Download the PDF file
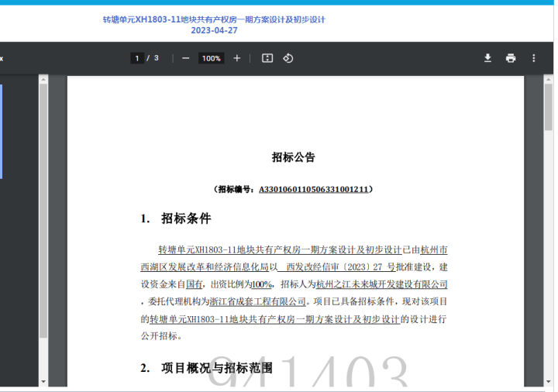This screenshot has height=392, width=558. tap(488, 58)
